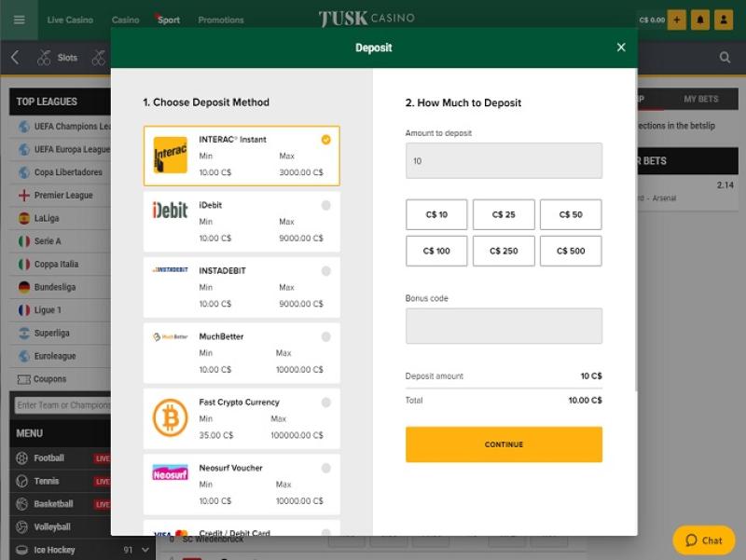The width and height of the screenshot is (746, 560).
Task: Click the Volleyball sport icon
Action: click(x=21, y=526)
